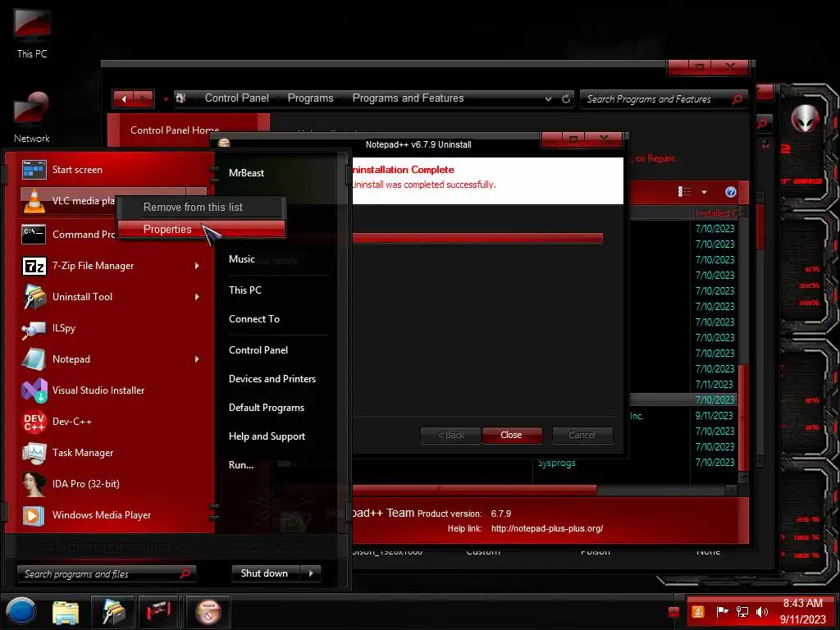The width and height of the screenshot is (840, 630).
Task: Click the This PC desktop icon
Action: pyautogui.click(x=32, y=33)
